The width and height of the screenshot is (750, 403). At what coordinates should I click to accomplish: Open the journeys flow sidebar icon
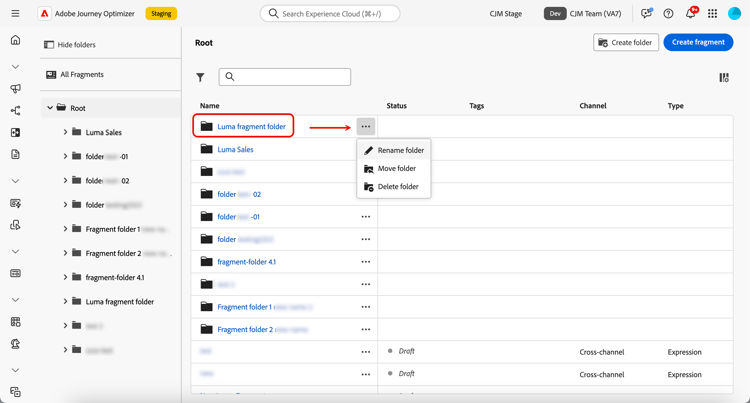tap(15, 110)
